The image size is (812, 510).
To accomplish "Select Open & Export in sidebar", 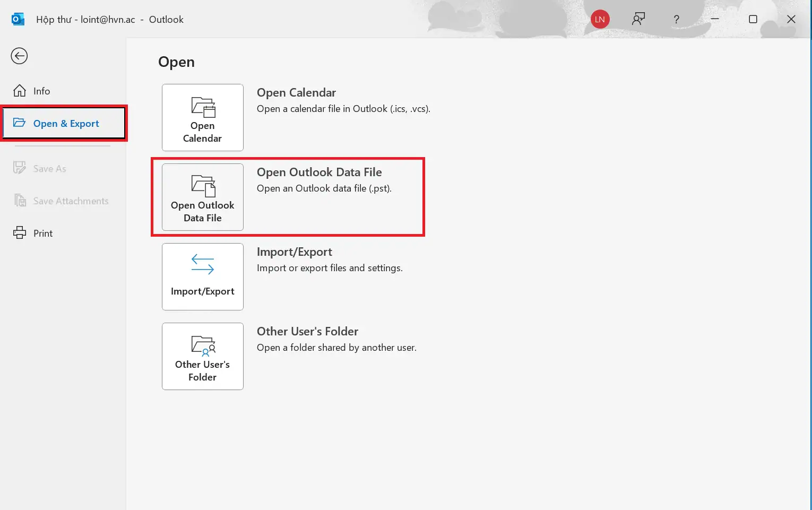I will coord(64,123).
